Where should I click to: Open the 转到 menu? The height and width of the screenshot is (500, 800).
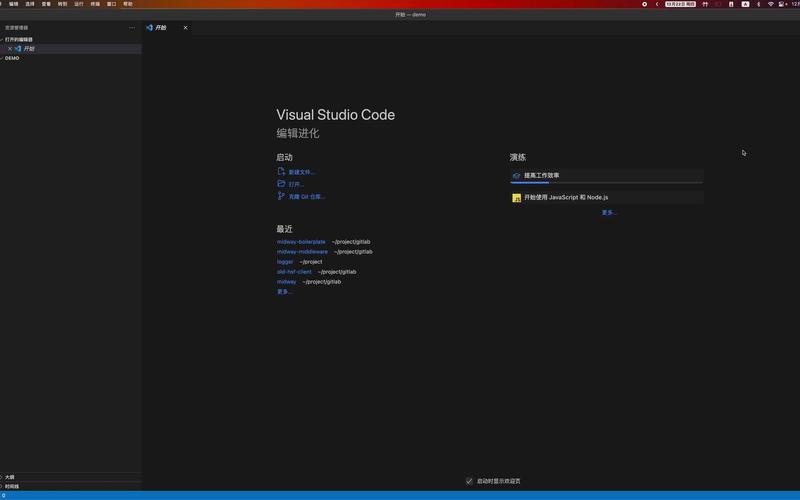tap(63, 4)
